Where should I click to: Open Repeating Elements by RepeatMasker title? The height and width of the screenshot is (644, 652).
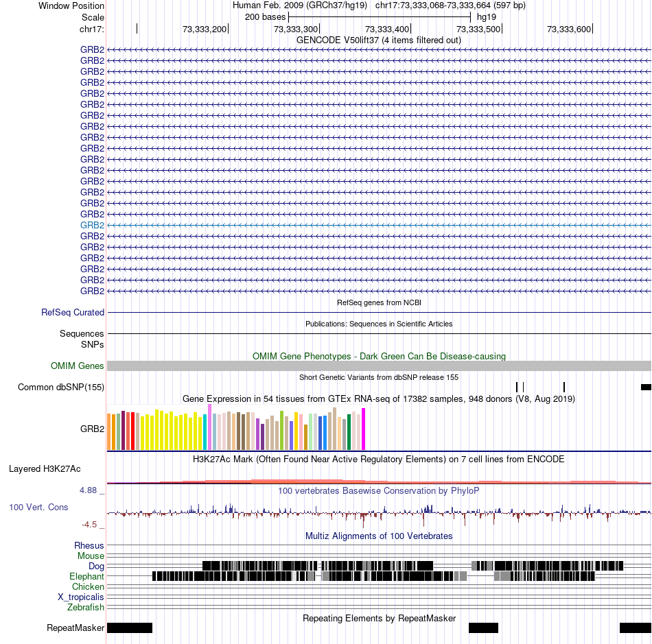[379, 618]
